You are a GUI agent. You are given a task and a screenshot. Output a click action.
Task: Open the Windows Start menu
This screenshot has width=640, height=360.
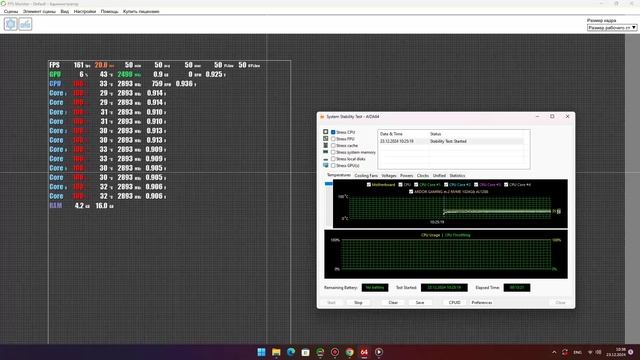(x=261, y=352)
